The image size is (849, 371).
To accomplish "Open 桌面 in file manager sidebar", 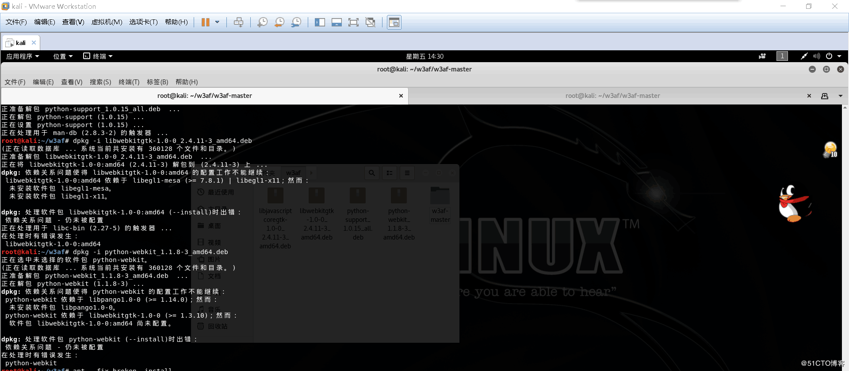I will pyautogui.click(x=209, y=225).
